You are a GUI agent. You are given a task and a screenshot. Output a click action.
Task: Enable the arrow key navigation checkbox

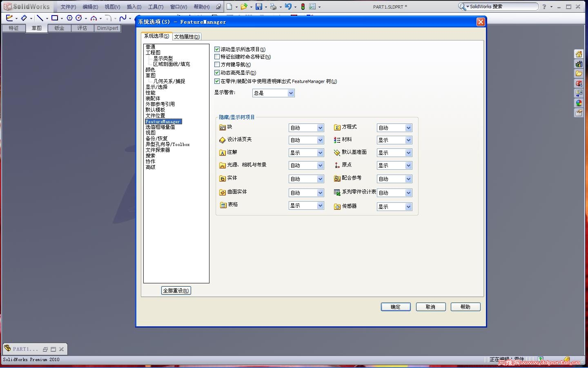pyautogui.click(x=217, y=65)
